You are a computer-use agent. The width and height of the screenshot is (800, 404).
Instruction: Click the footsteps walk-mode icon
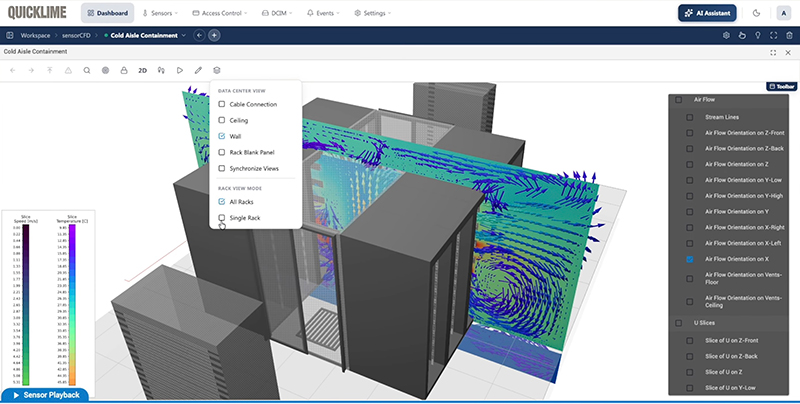(x=161, y=70)
